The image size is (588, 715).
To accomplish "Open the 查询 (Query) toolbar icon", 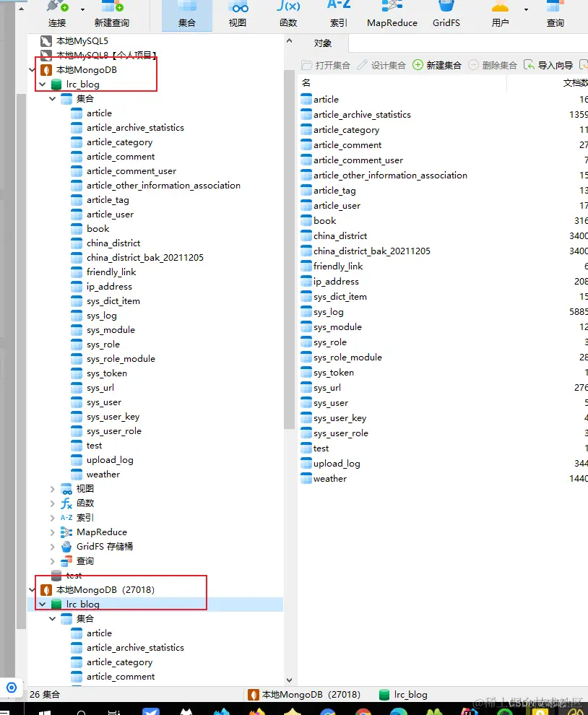I will (x=555, y=14).
